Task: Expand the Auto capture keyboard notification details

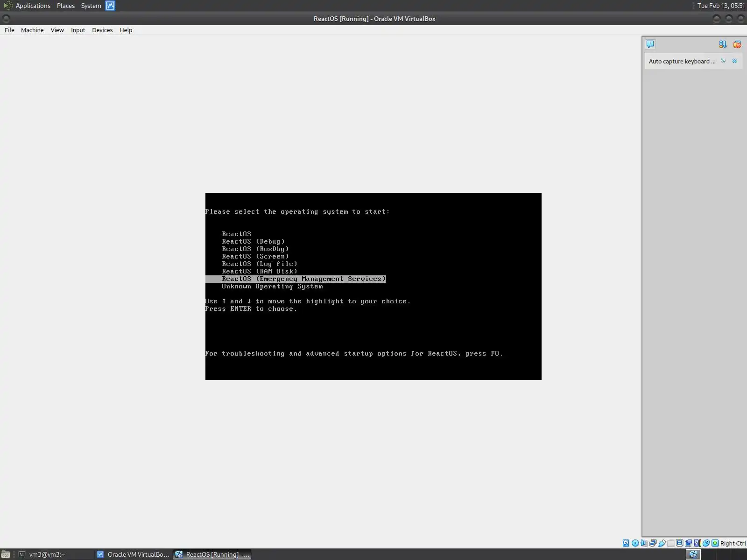Action: coord(723,61)
